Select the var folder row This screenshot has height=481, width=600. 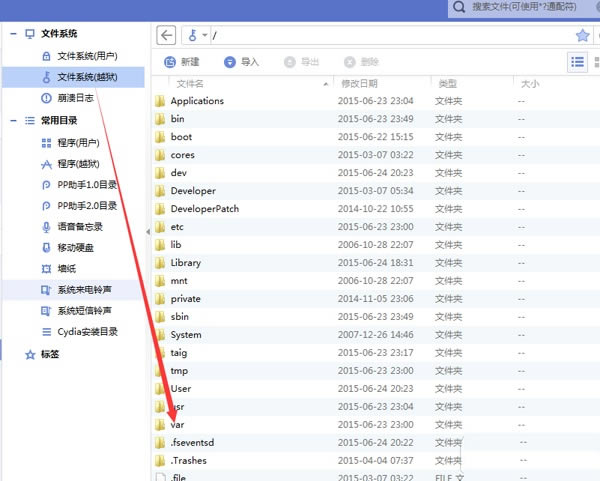point(375,425)
